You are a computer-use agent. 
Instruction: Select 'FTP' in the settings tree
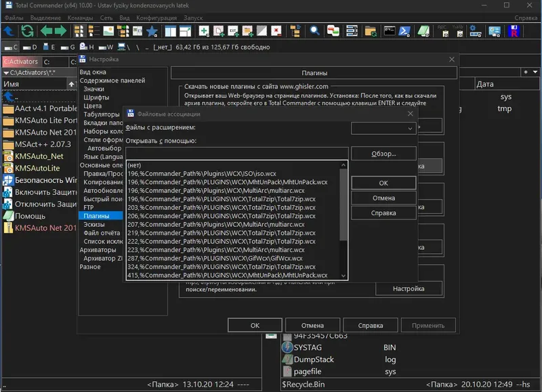coord(88,208)
